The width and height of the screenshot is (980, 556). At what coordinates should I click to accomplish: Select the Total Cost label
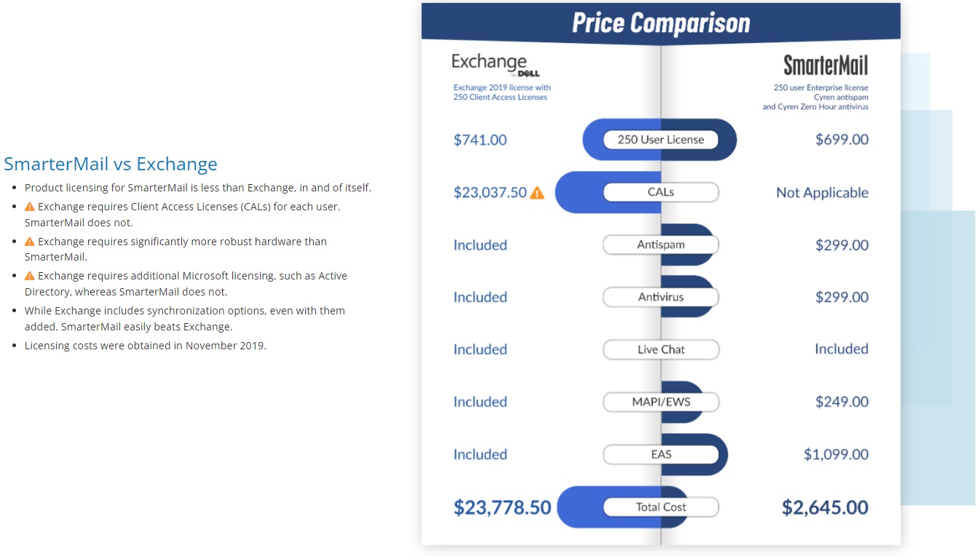(661, 507)
